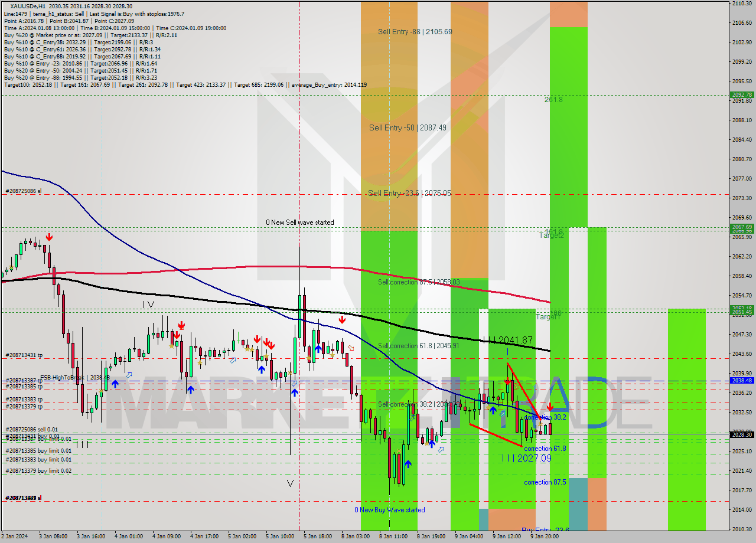The height and width of the screenshot is (543, 756).
Task: Select the 'FSB-HighToBreak | 2038.48' line label
Action: (x=75, y=377)
